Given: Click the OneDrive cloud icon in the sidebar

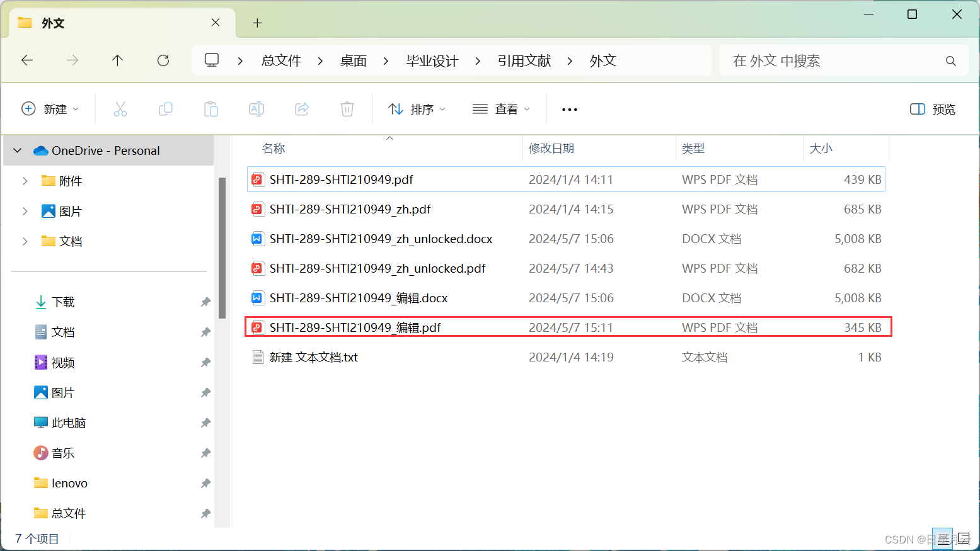Looking at the screenshot, I should (x=41, y=151).
